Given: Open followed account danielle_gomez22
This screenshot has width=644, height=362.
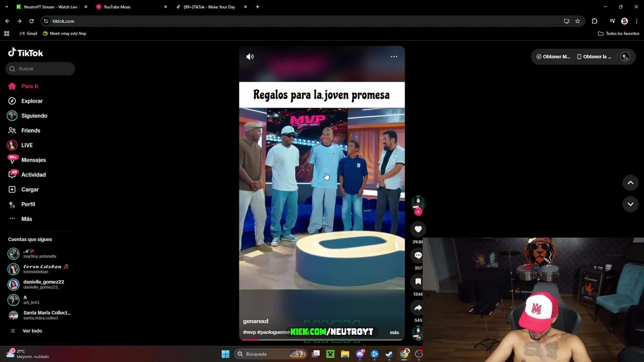Looking at the screenshot, I should pos(40,285).
